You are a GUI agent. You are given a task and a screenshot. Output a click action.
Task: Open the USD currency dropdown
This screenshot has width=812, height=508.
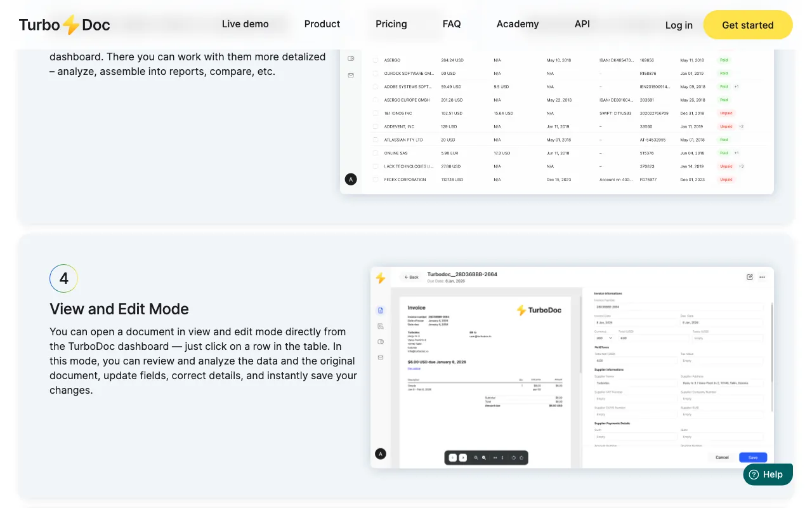point(604,338)
